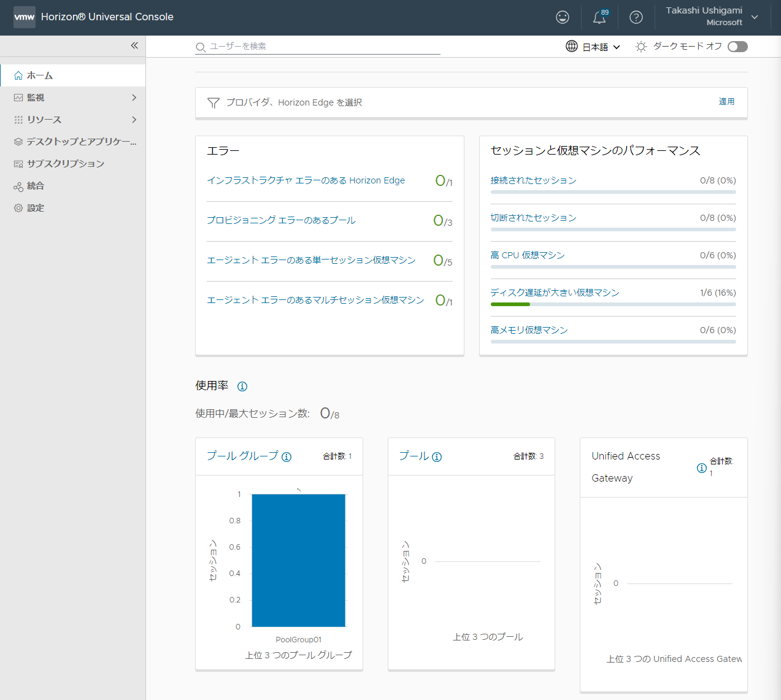This screenshot has height=700, width=781.
Task: Click the 統合 integration icon
Action: coord(19,185)
